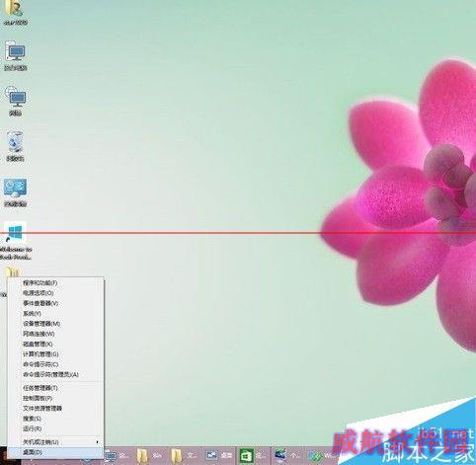Open 磁盘管理(K) menu entry

[55, 344]
